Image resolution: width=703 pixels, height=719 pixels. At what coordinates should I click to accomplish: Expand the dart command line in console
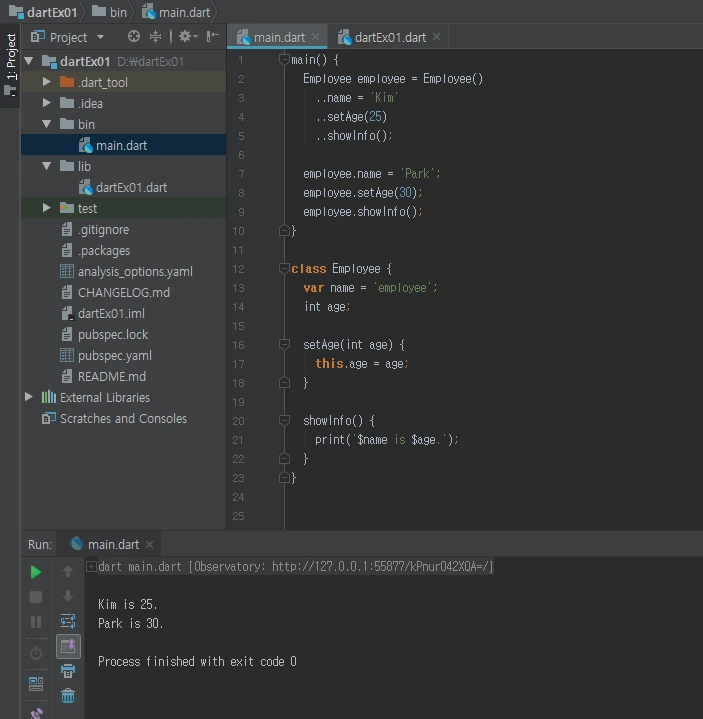coord(91,567)
